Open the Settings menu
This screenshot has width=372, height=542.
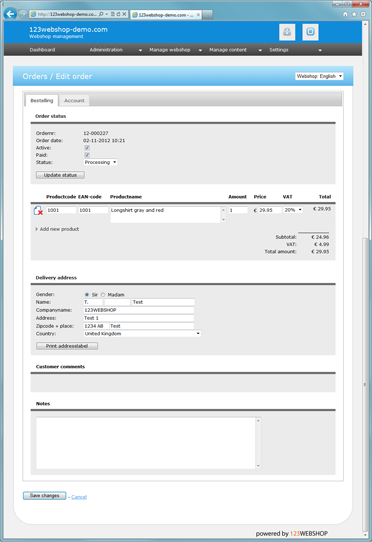click(279, 50)
